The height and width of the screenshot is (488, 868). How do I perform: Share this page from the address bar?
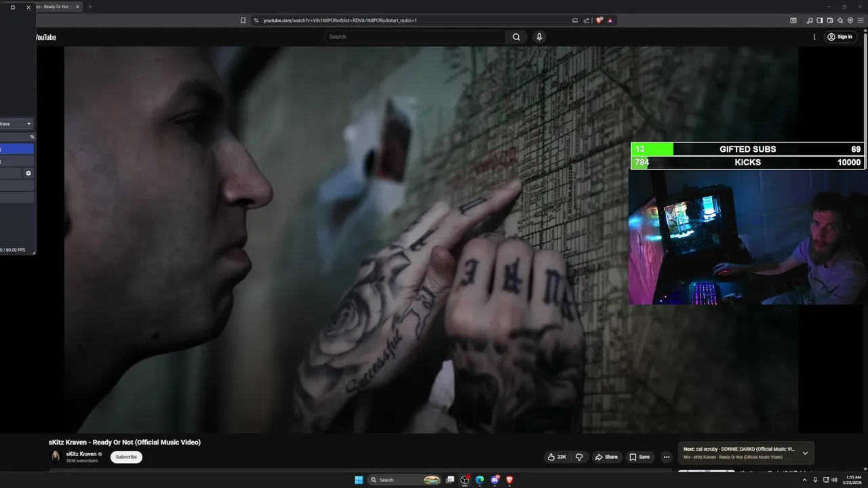tap(587, 20)
